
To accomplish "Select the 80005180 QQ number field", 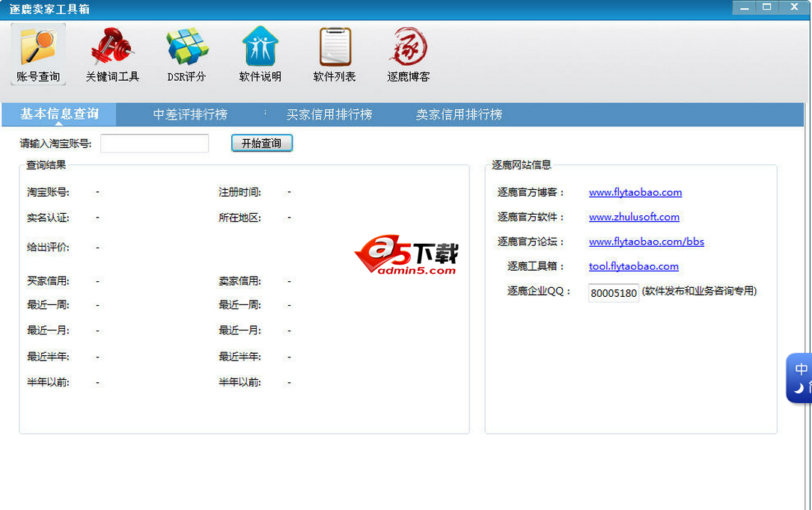I will pos(614,292).
